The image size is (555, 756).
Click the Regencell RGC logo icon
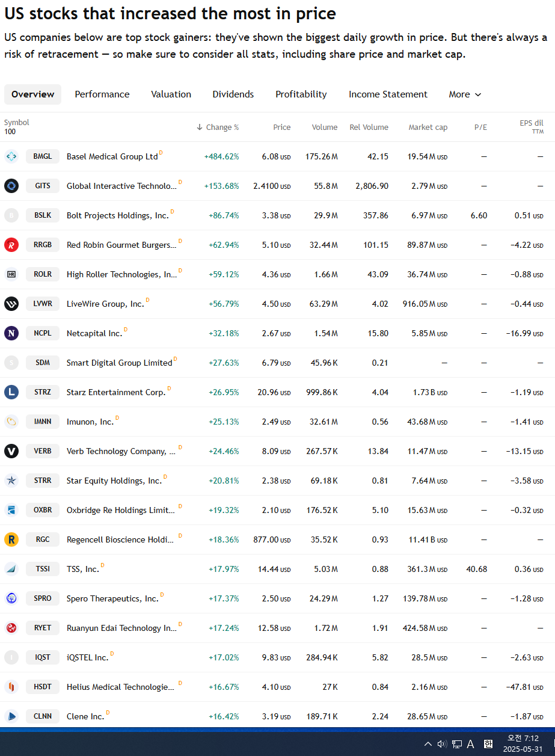coord(11,540)
